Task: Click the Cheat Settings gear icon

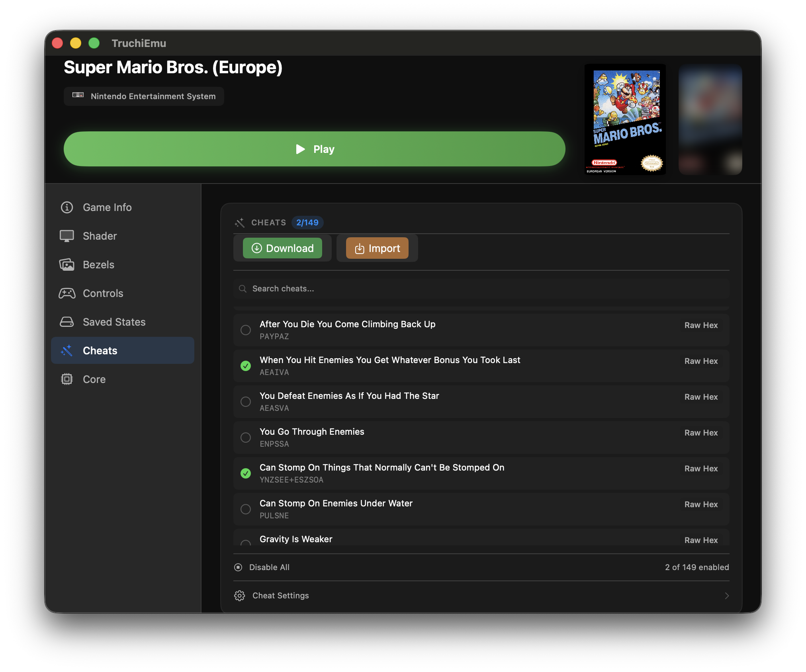Action: click(x=240, y=596)
